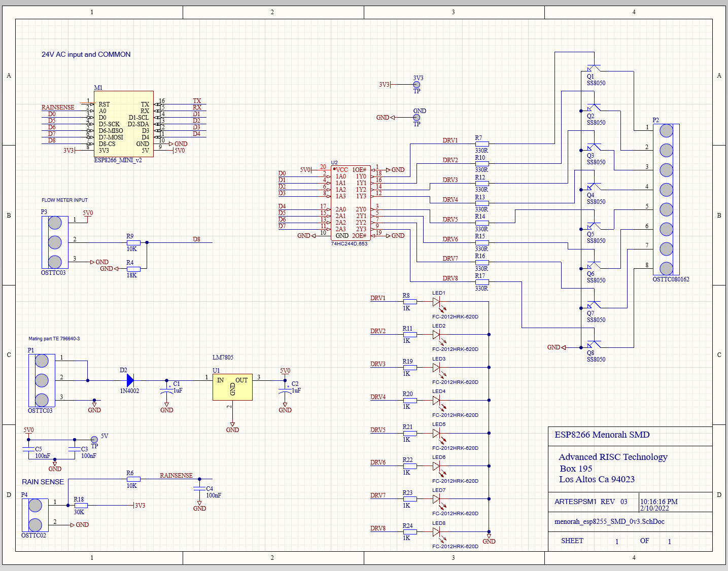
Task: Click the "ESP8266 Menorah SMD" title block field
Action: [602, 435]
